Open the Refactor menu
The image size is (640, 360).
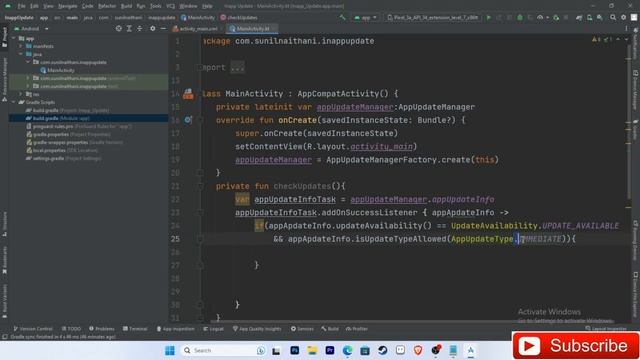click(107, 6)
